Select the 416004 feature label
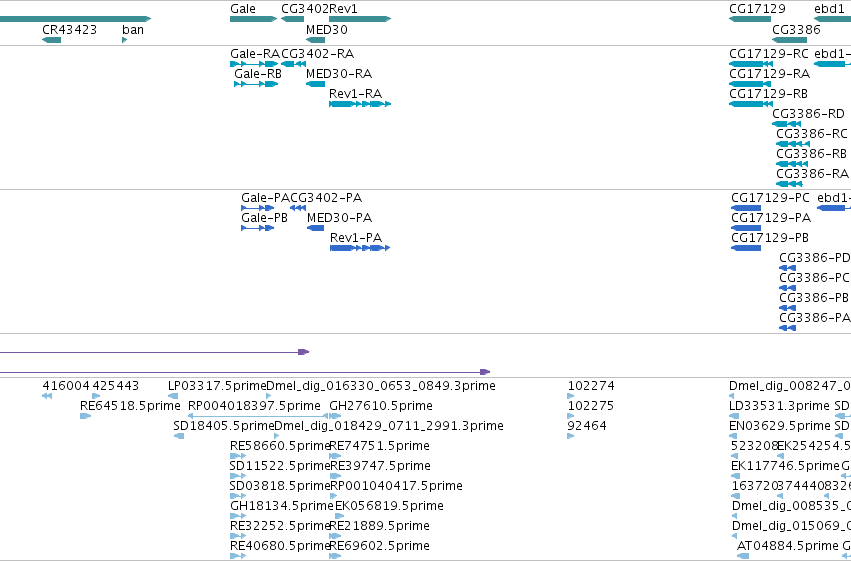Viewport: 851px width, 561px height. 66,386
